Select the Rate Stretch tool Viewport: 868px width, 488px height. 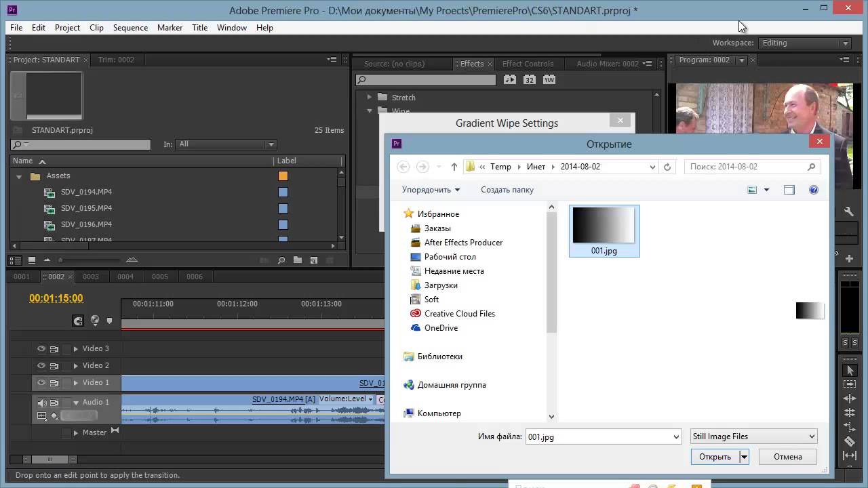849,427
